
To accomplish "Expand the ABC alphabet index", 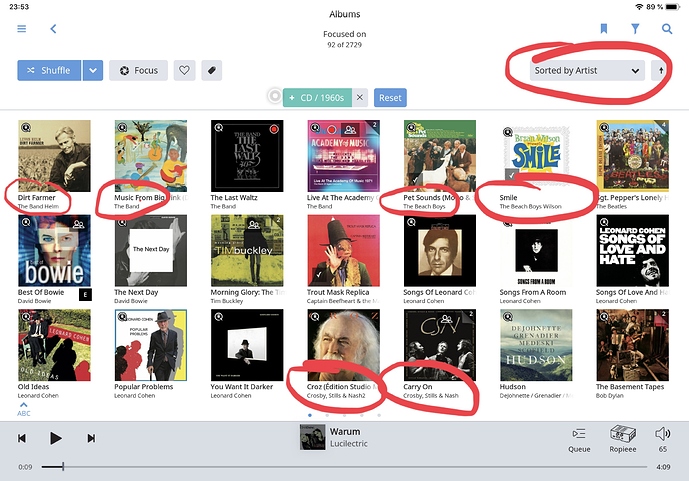I will click(24, 409).
